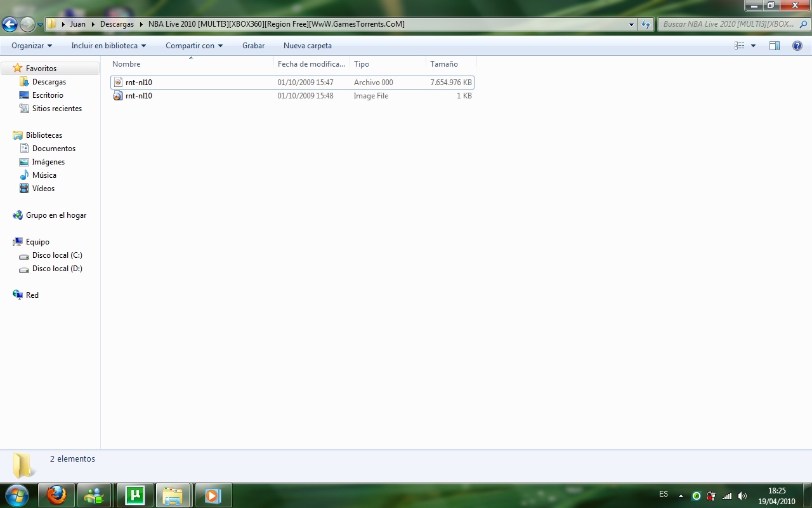The height and width of the screenshot is (508, 812).
Task: Open Firefox from the taskbar
Action: point(56,495)
